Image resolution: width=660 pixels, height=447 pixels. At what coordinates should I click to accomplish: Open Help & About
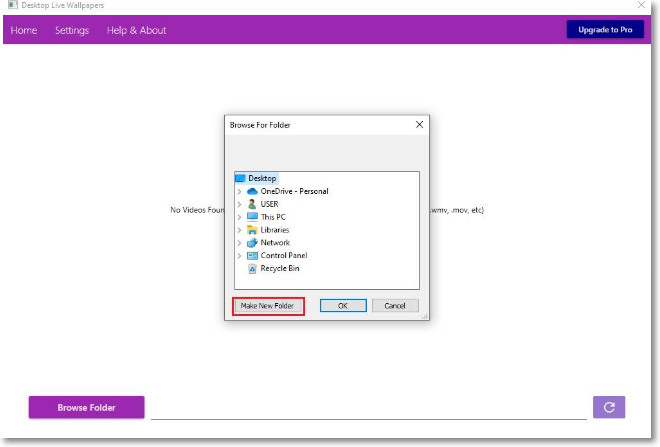[136, 30]
